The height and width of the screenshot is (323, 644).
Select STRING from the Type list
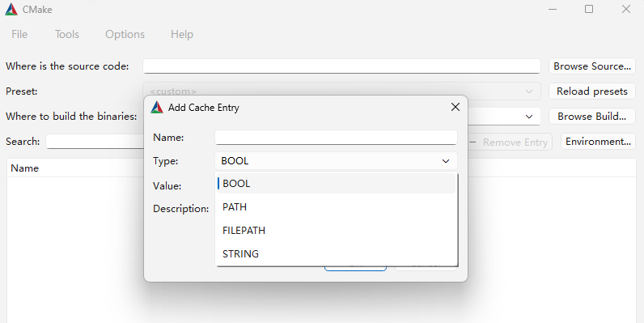coord(336,254)
